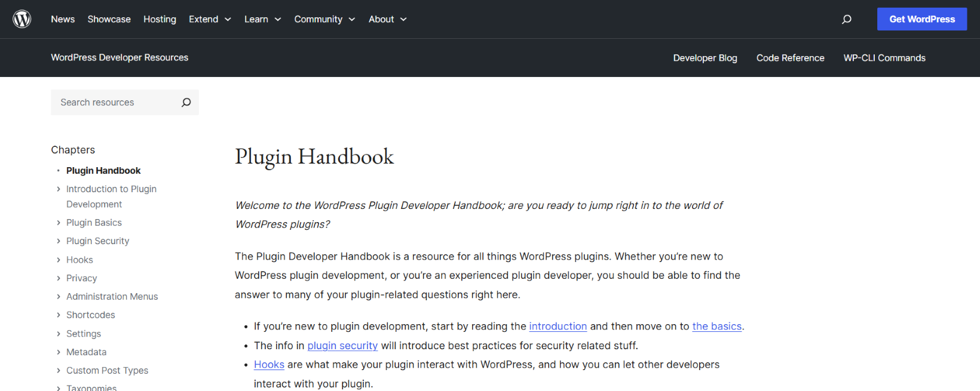Image resolution: width=980 pixels, height=391 pixels.
Task: Open Administration Menus chapter
Action: pyautogui.click(x=112, y=297)
